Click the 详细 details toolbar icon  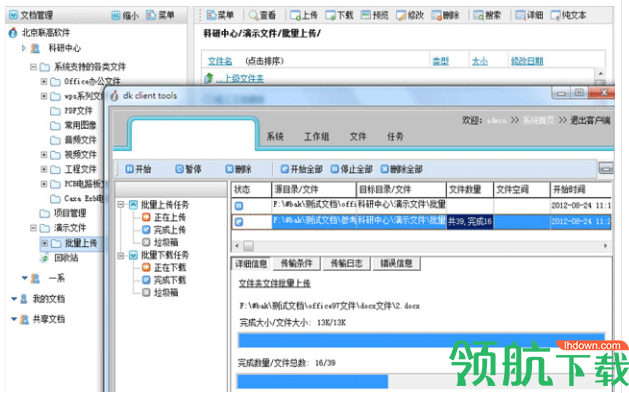click(520, 15)
